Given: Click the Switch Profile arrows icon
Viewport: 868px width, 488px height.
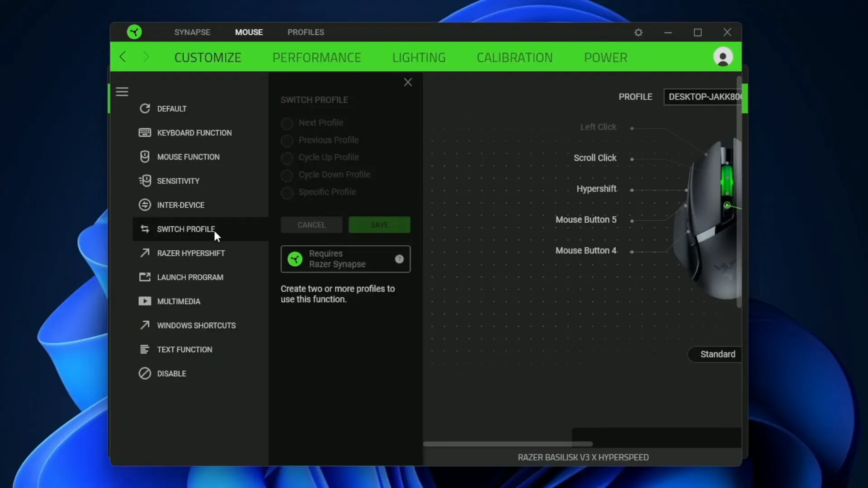Looking at the screenshot, I should click(x=145, y=229).
